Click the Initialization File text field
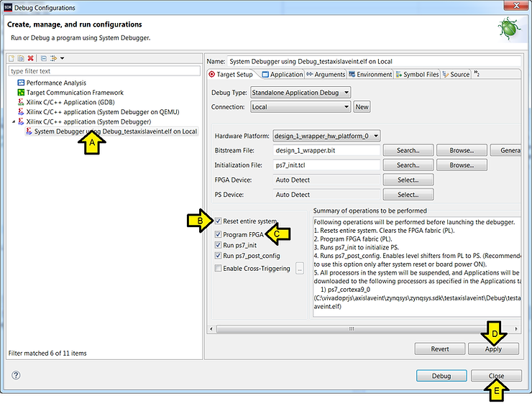This screenshot has width=532, height=411. click(x=326, y=165)
